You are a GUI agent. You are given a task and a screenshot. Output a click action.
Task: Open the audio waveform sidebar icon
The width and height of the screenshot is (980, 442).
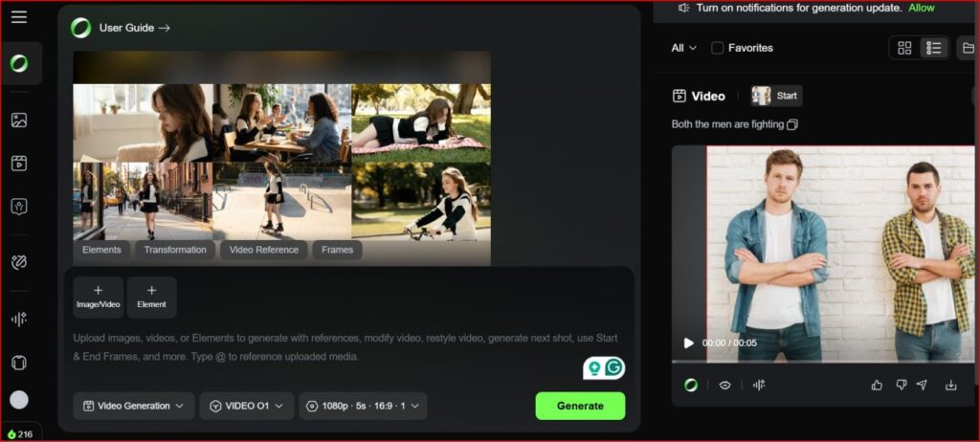click(x=19, y=320)
